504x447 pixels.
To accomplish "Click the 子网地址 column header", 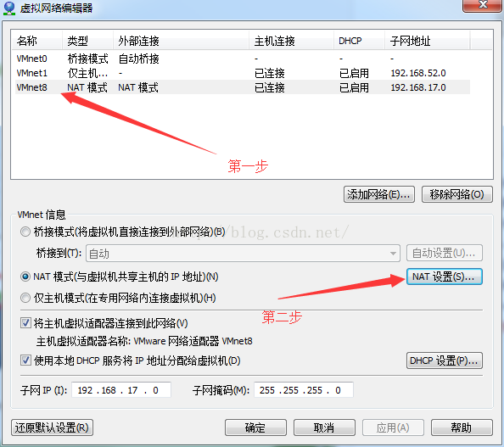I will (x=427, y=41).
